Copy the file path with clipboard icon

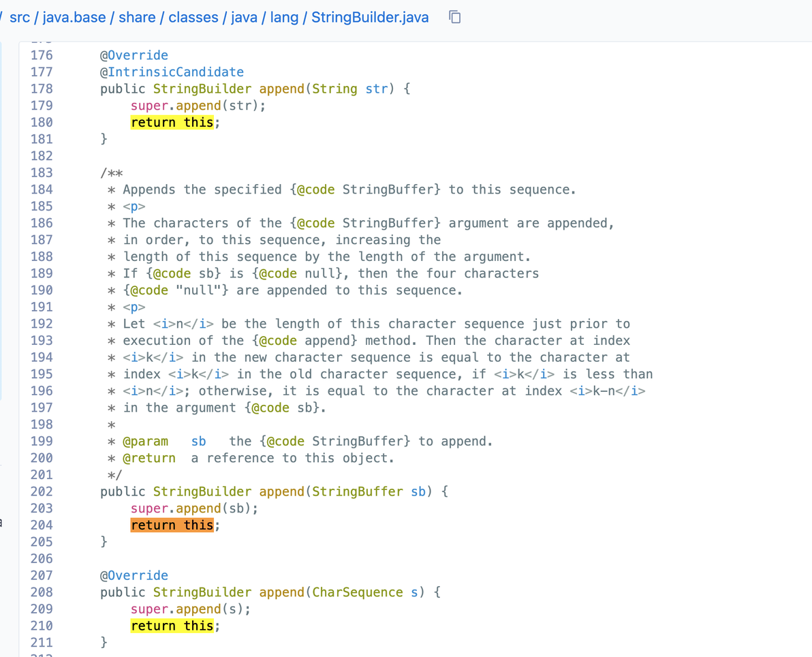(454, 17)
